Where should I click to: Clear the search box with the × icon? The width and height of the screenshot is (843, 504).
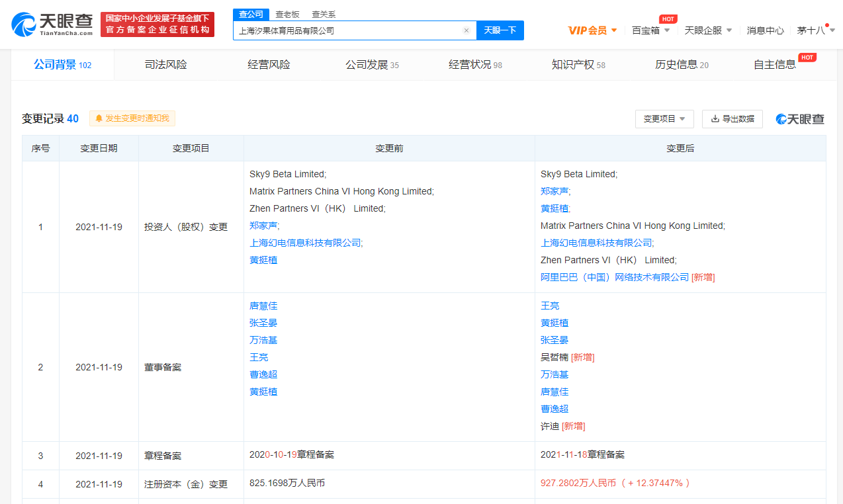(466, 30)
